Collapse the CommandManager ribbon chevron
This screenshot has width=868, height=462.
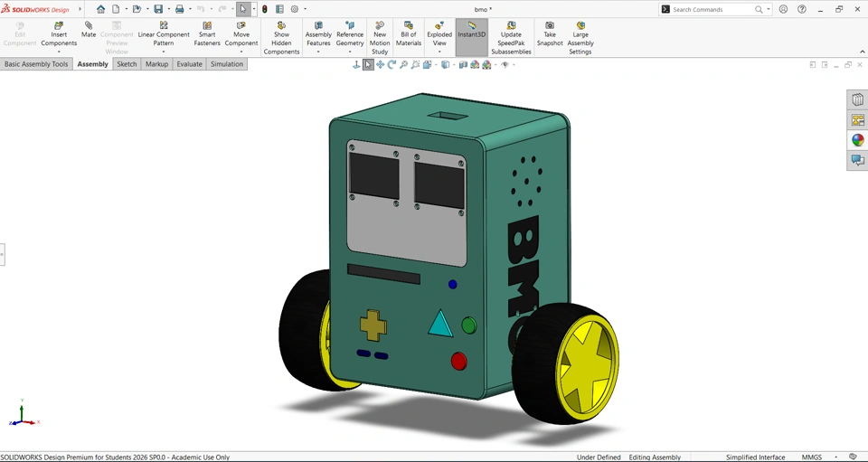point(862,52)
